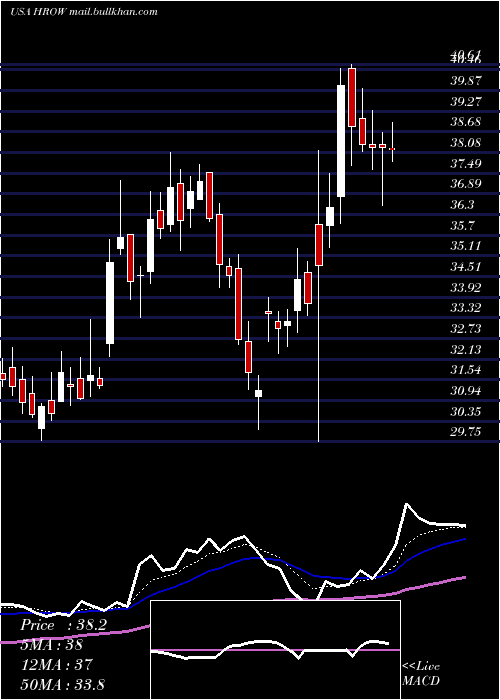
Task: Click the 31.54 price axis label
Action: click(x=466, y=370)
